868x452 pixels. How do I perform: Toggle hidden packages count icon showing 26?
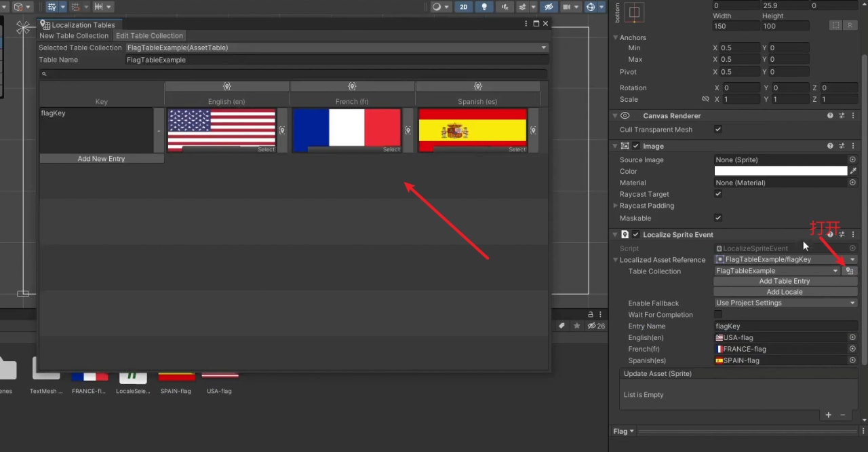pos(596,326)
